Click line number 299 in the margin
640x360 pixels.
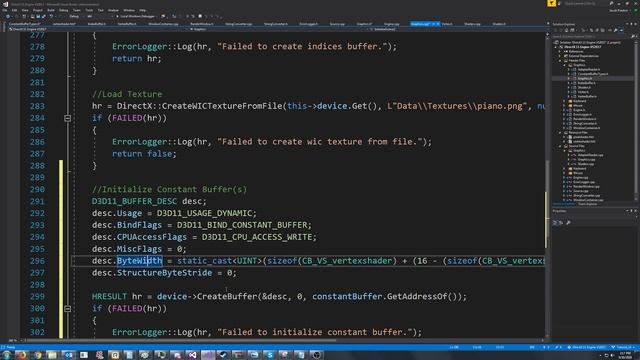37,297
